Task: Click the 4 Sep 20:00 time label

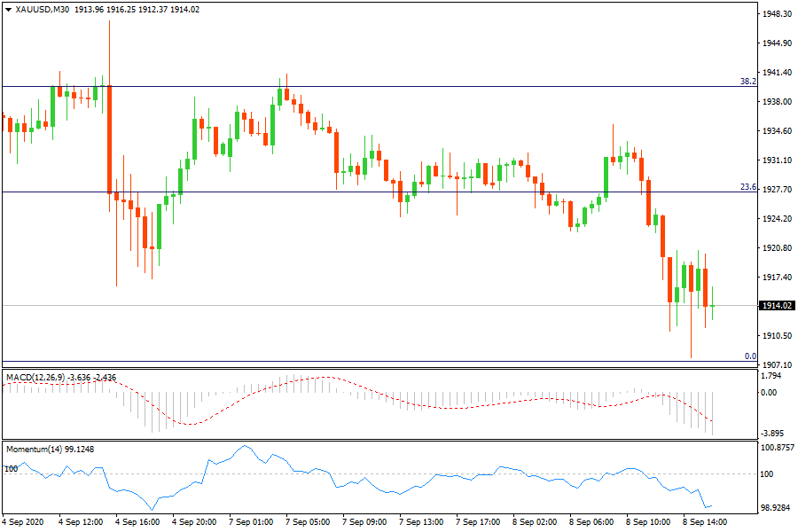Action: pyautogui.click(x=194, y=522)
